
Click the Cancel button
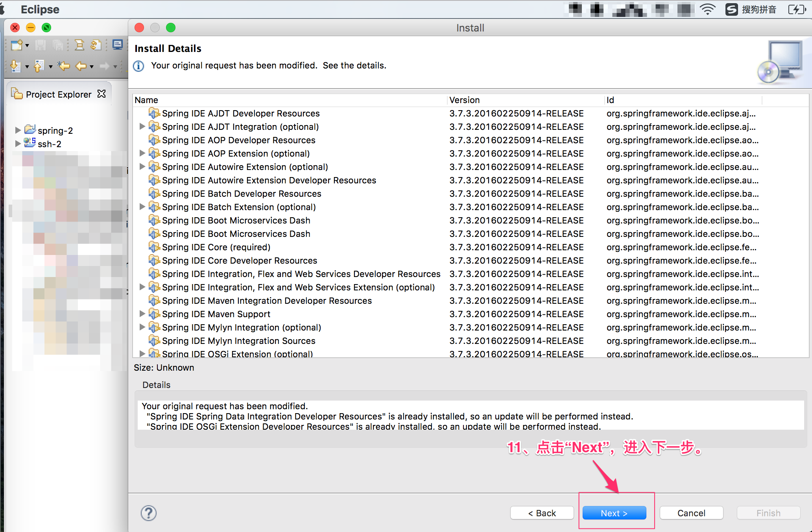click(691, 513)
